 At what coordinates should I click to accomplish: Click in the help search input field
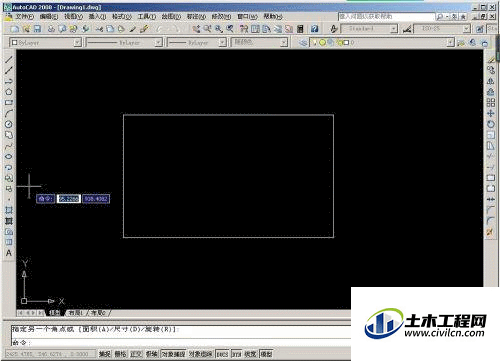(386, 16)
